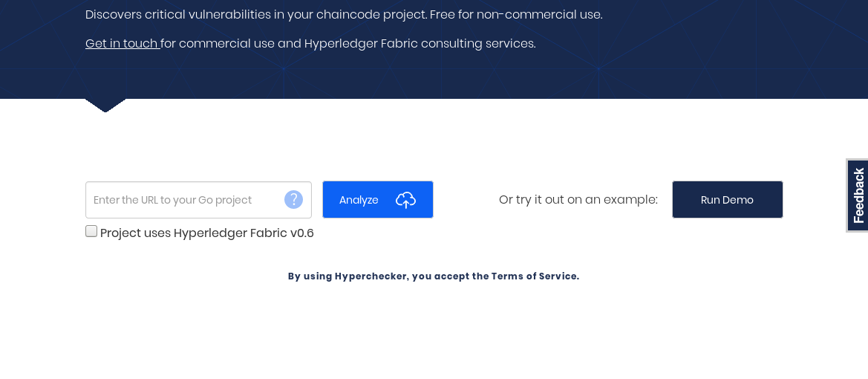868x379 pixels.
Task: Click 'Free for non-commercial use' sentence
Action: point(516,15)
